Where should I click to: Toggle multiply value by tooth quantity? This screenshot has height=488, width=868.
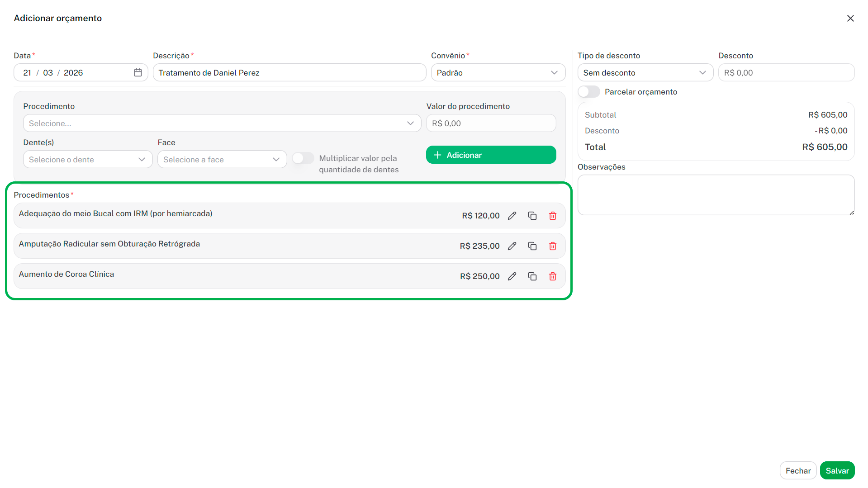point(303,158)
